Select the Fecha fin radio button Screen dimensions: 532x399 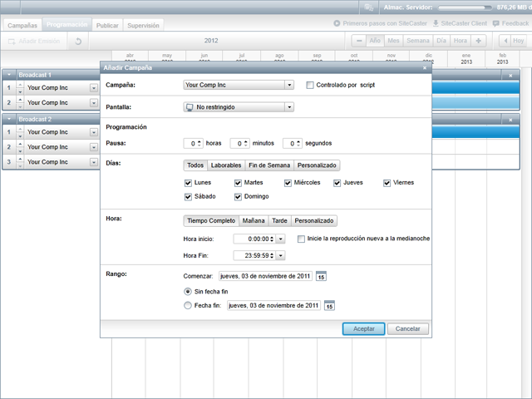coord(187,306)
